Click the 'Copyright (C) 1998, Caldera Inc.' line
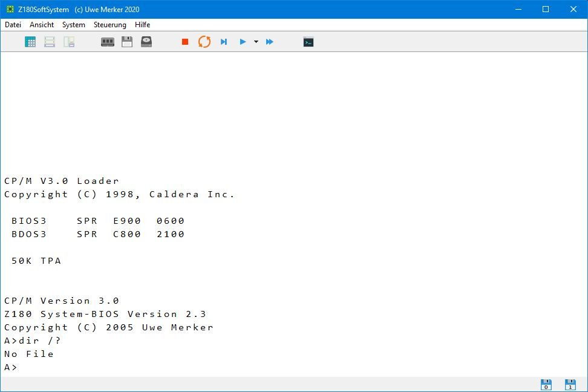The height and width of the screenshot is (392, 588). (119, 194)
